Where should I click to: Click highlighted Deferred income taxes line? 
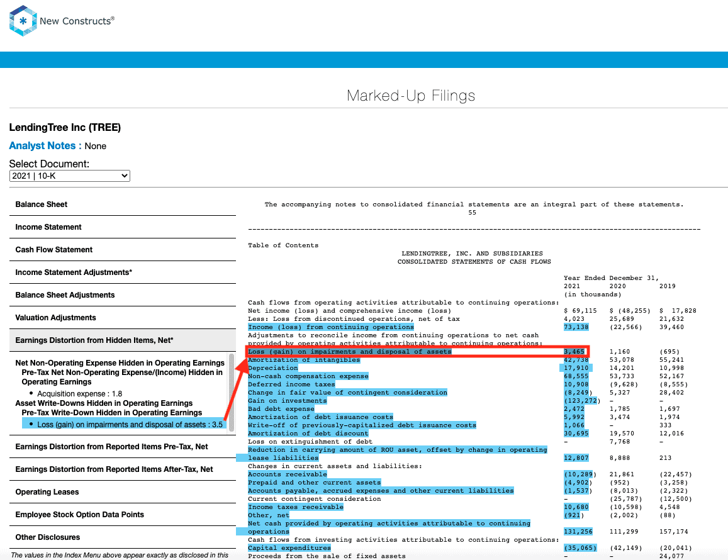tap(291, 384)
